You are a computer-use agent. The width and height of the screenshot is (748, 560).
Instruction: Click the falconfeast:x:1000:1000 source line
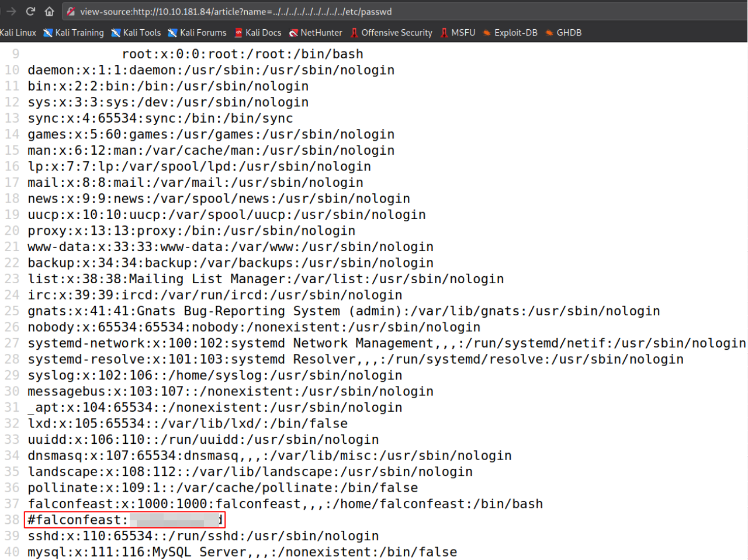(x=285, y=504)
